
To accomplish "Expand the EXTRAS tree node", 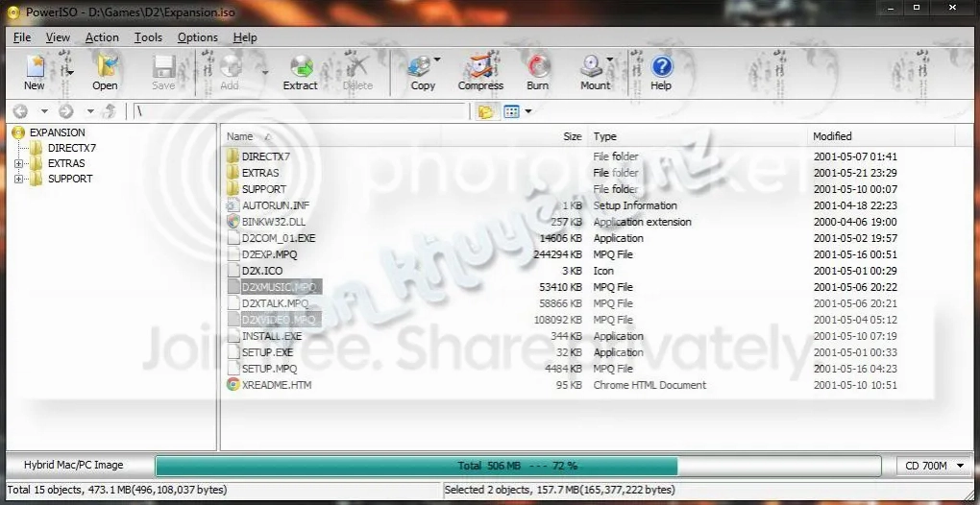I will point(18,163).
